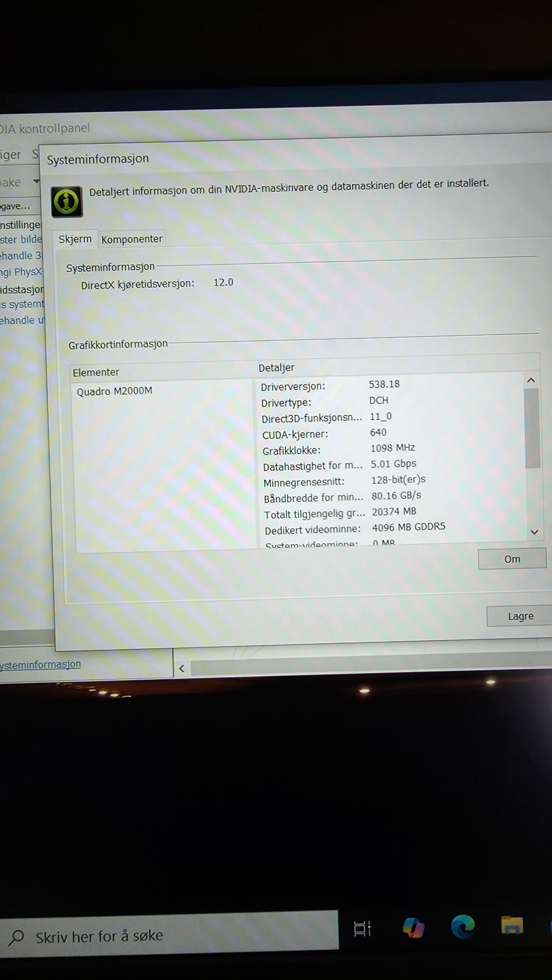Open Task View from the taskbar
552x980 pixels.
pos(362,928)
